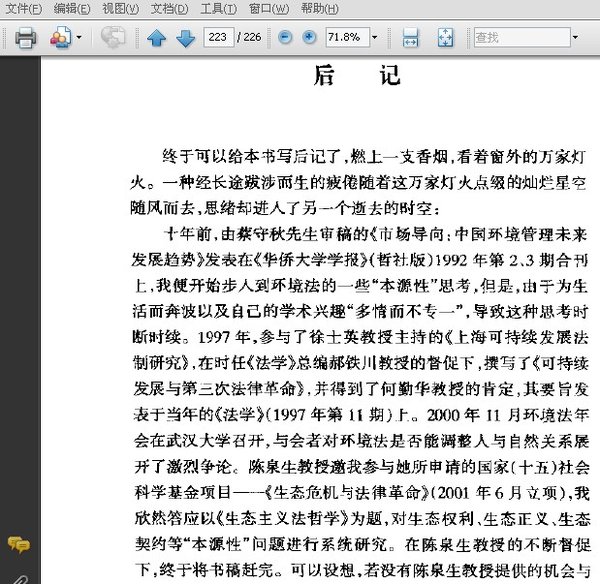Open the 工具(T) menu
The width and height of the screenshot is (600, 584).
point(218,8)
